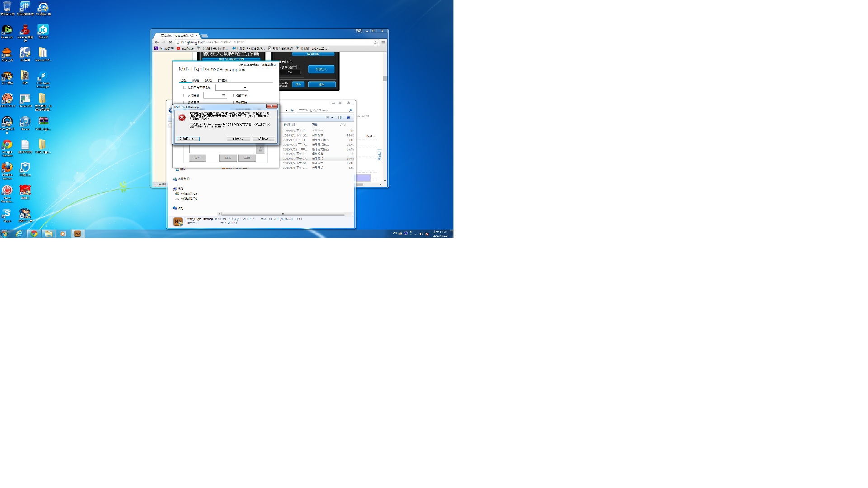Click Chrome's stop loading X button
The width and height of the screenshot is (868, 488).
click(170, 42)
